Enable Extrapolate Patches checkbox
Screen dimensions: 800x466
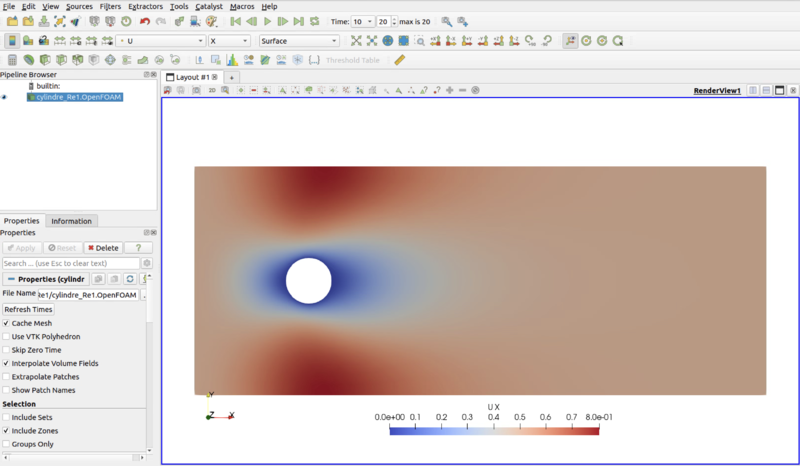pos(6,377)
